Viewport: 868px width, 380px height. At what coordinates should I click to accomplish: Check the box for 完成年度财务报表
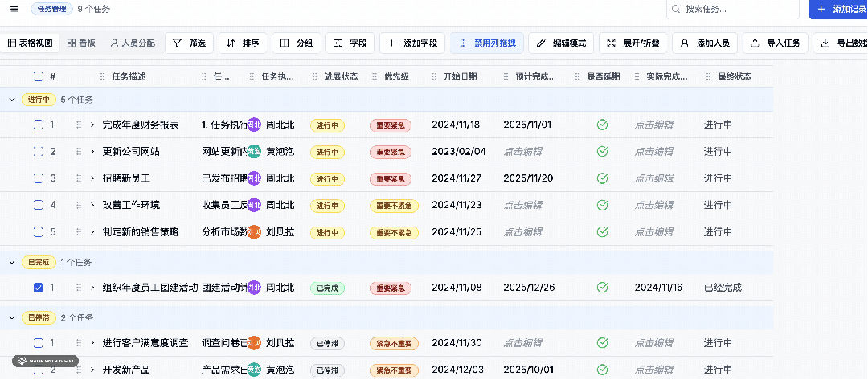[38, 125]
